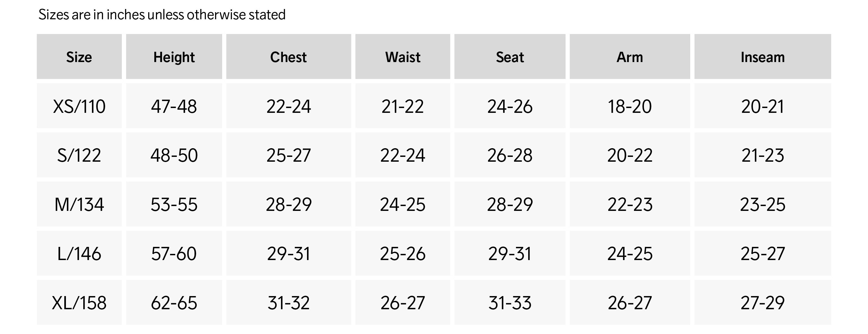868x334 pixels.
Task: Click the Height column header
Action: [174, 57]
